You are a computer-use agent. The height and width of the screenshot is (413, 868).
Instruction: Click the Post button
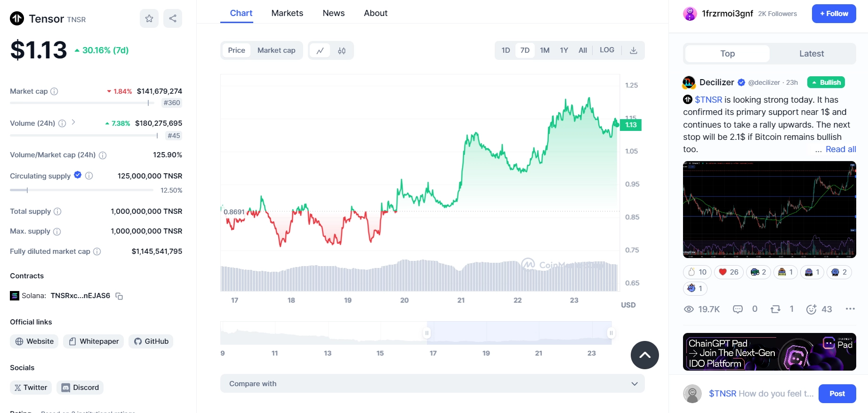[837, 394]
